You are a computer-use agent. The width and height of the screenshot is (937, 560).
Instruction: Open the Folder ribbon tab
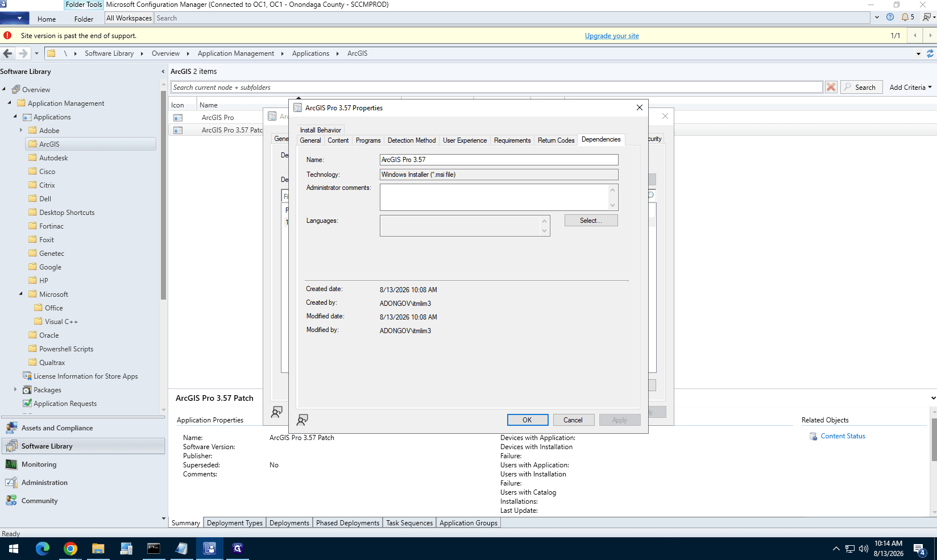click(84, 19)
